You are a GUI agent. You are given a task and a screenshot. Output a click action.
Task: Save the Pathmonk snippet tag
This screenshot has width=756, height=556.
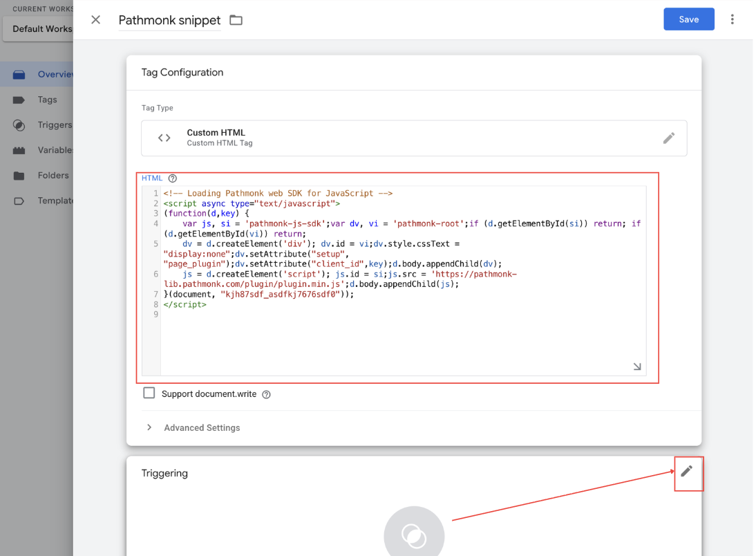(x=688, y=19)
